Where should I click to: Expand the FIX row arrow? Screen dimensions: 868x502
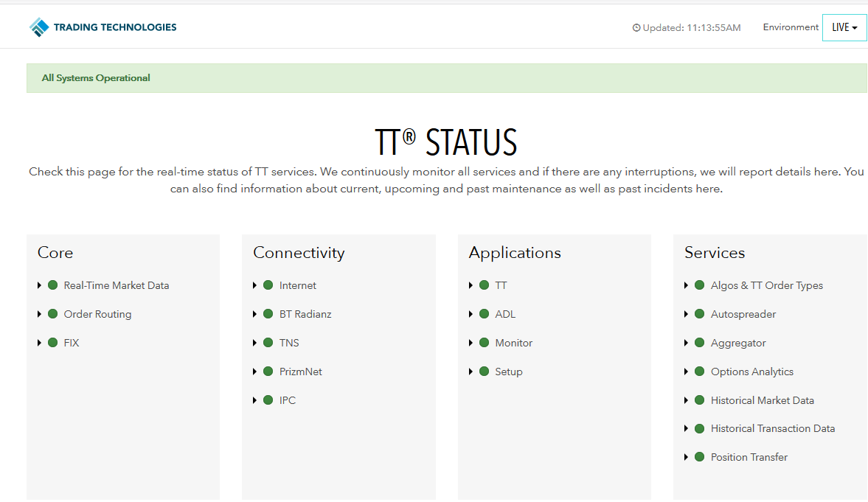coord(39,344)
